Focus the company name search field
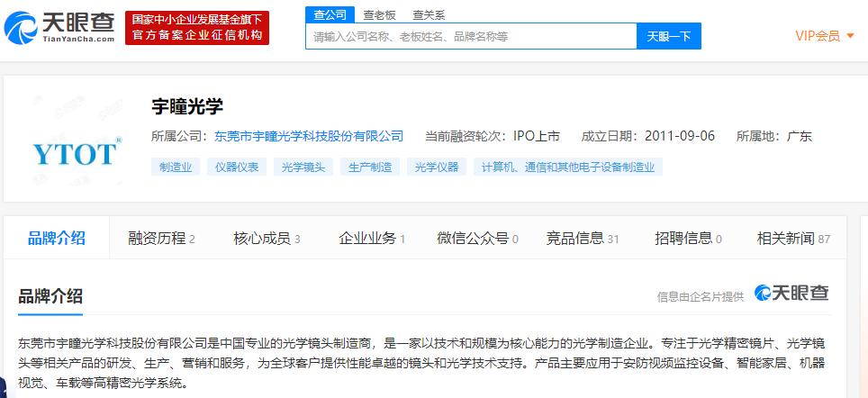Viewport: 868px width, 398px height. [x=471, y=36]
